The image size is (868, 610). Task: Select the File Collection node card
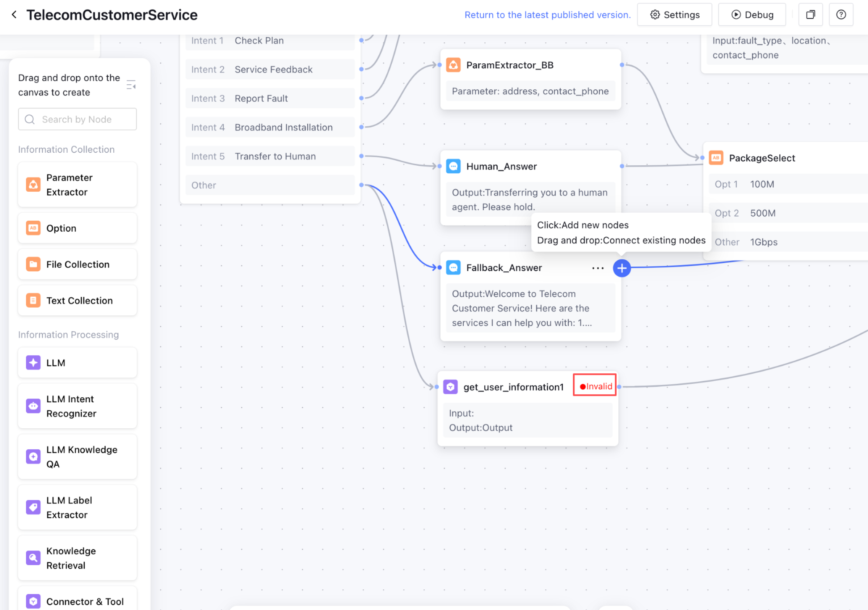[x=77, y=264]
